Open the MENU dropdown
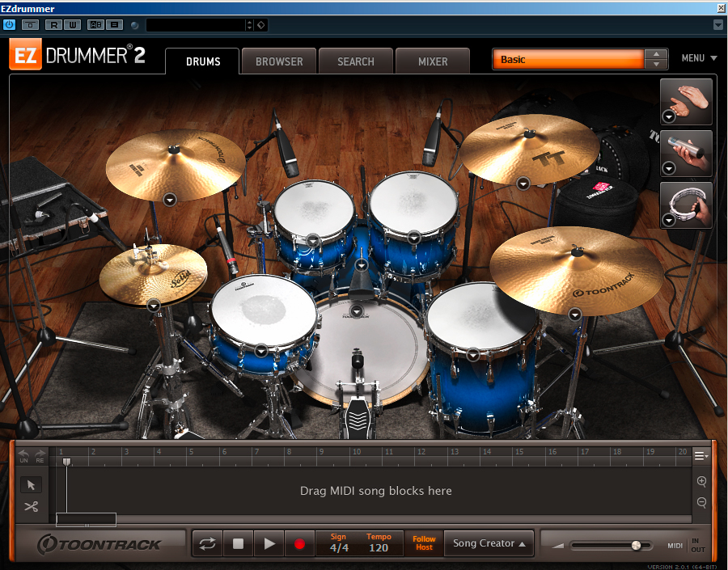The image size is (728, 570). coord(699,58)
